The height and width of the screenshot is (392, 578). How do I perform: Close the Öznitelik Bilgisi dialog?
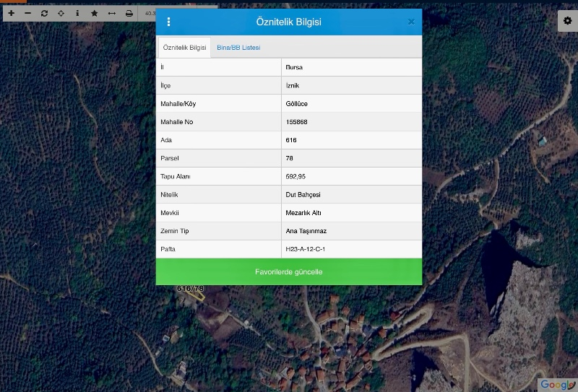(411, 22)
